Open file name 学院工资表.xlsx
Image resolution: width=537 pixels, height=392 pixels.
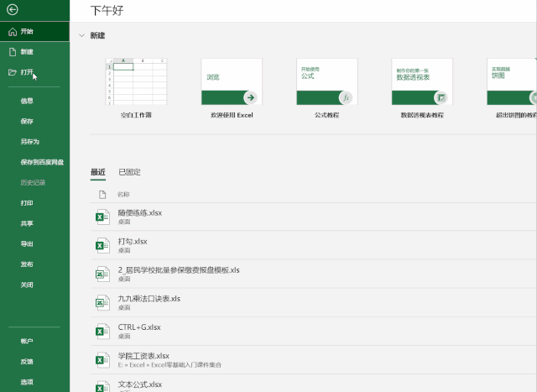click(143, 356)
